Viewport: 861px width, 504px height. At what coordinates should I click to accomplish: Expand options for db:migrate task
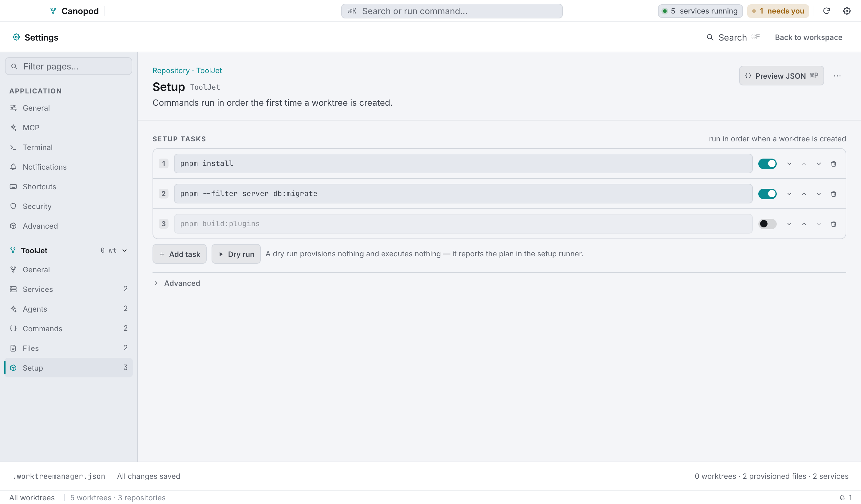(x=789, y=194)
